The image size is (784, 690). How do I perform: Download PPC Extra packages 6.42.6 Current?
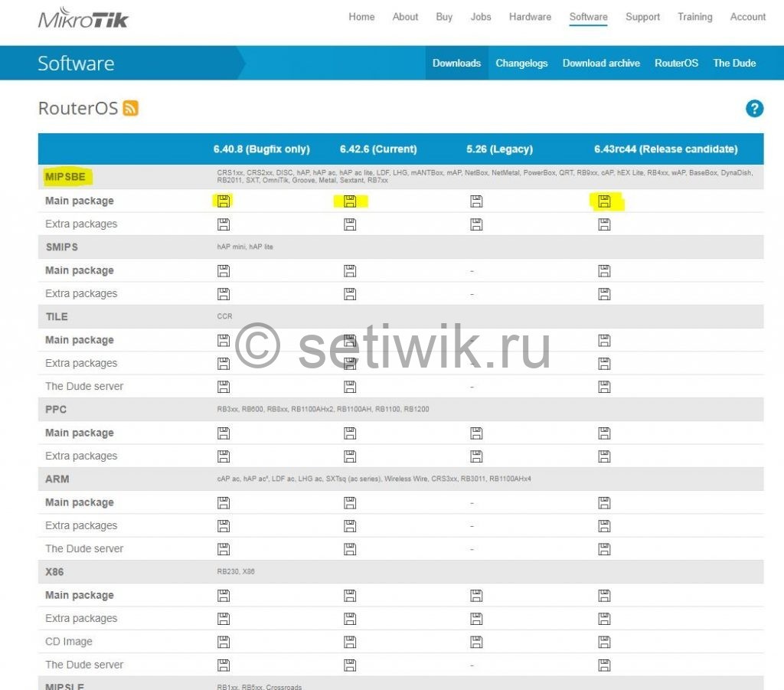pos(350,456)
